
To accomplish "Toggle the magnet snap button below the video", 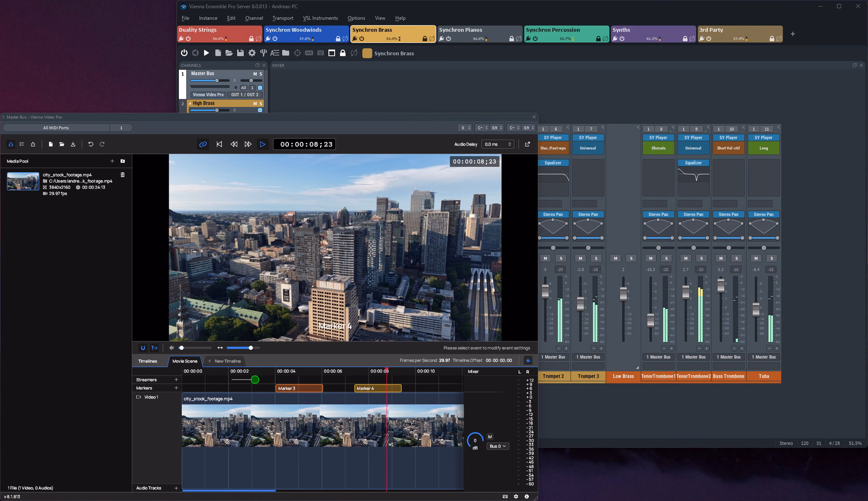I will coord(143,348).
